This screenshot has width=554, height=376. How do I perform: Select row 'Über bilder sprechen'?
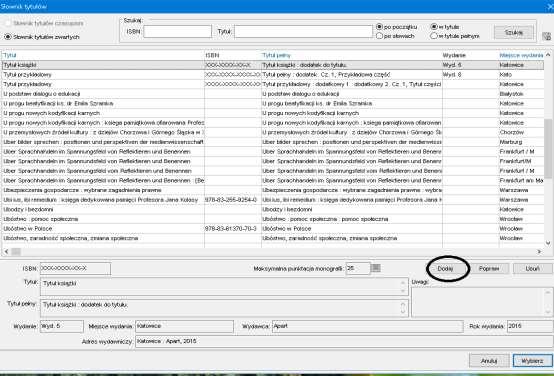[272, 142]
